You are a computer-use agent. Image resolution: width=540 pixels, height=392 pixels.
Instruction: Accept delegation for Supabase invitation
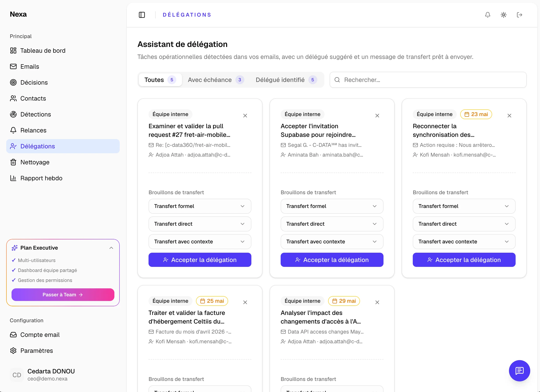coord(332,260)
